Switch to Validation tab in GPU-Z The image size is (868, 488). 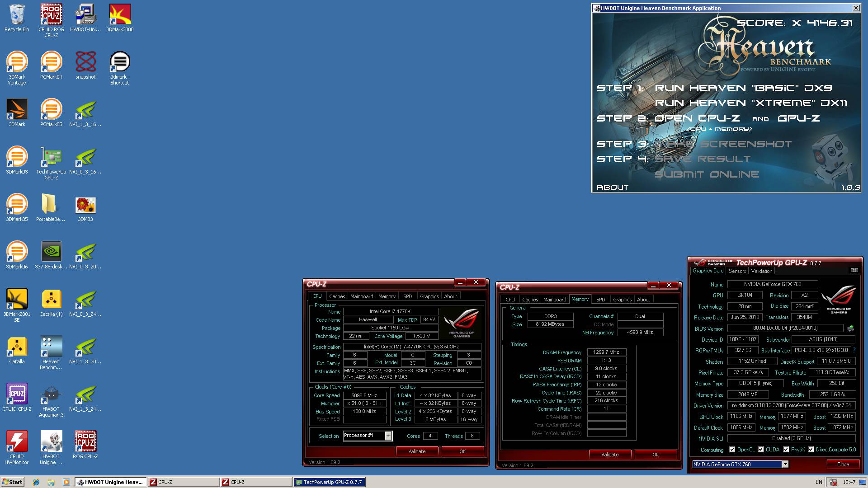pyautogui.click(x=762, y=271)
